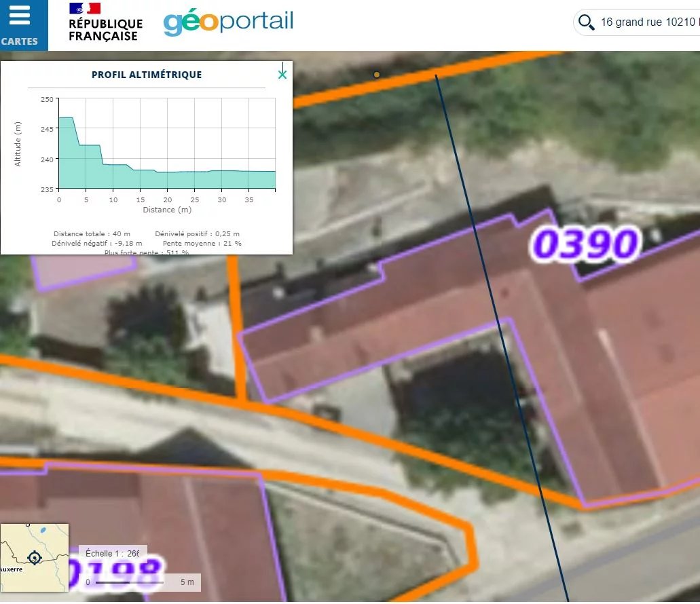Close the Profil Altimétrique panel
This screenshot has width=700, height=604.
(282, 75)
